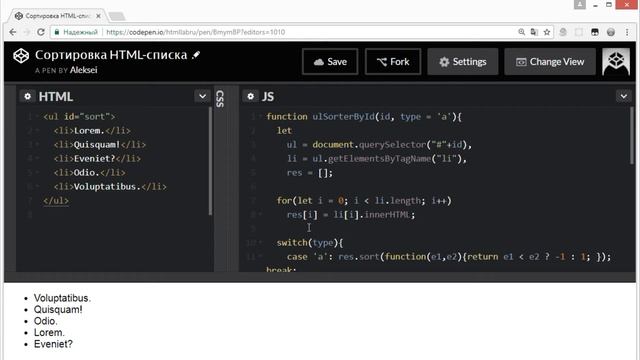
Task: Edit pen title with pencil icon
Action: (x=196, y=55)
